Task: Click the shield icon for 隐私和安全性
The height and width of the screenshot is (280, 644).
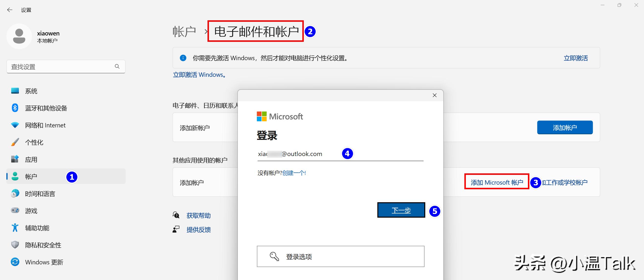Action: tap(15, 245)
